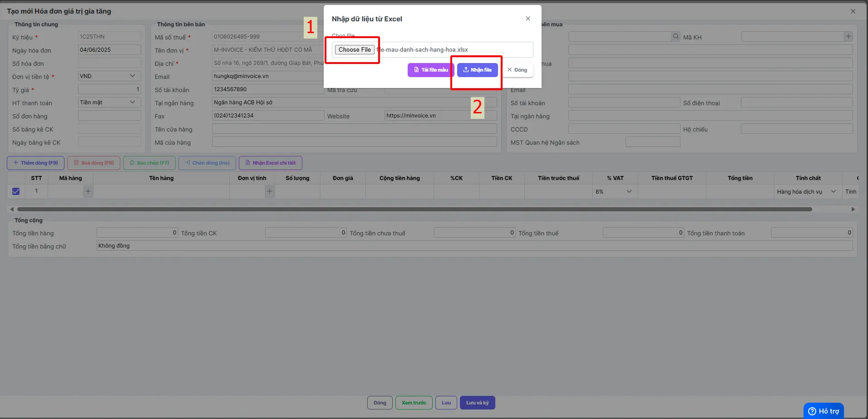Click the Email field of the seller
The height and width of the screenshot is (419, 868).
(x=268, y=76)
